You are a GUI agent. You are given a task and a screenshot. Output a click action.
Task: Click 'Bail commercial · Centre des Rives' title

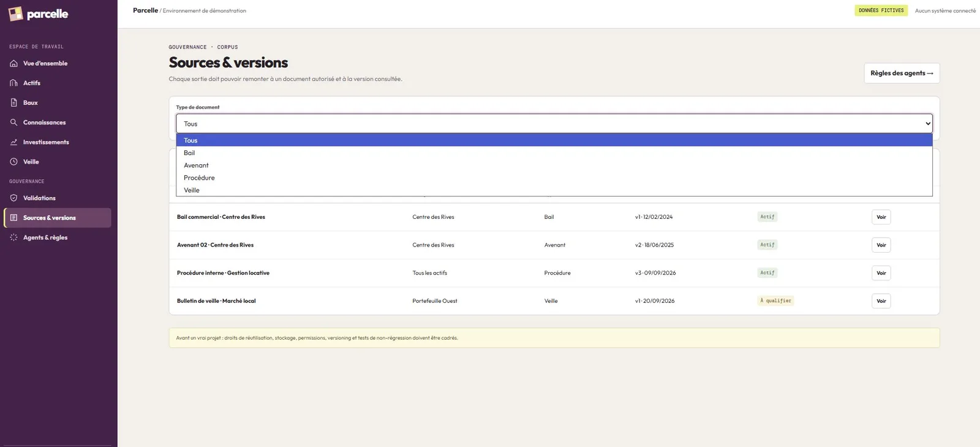point(221,217)
